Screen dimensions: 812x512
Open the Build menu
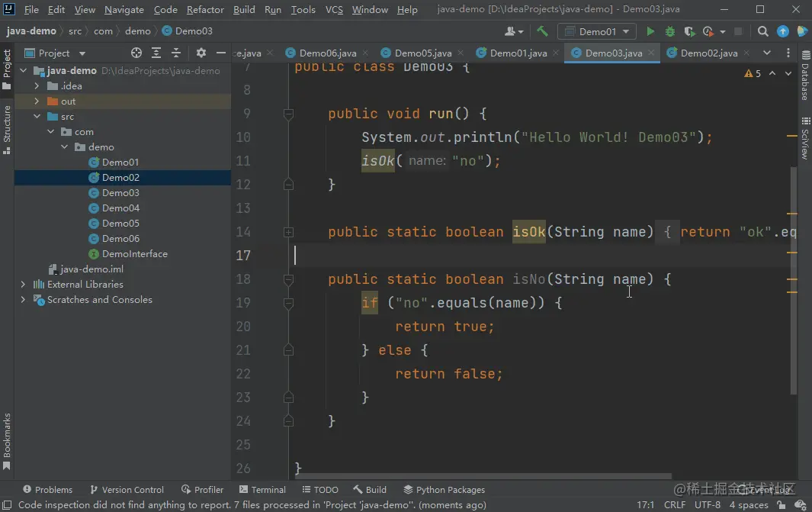point(244,10)
